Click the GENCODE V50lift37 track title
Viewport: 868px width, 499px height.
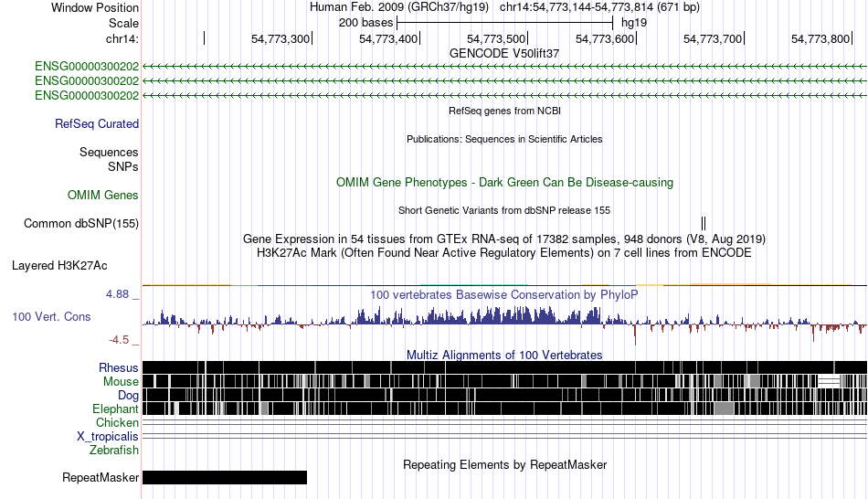coord(504,54)
